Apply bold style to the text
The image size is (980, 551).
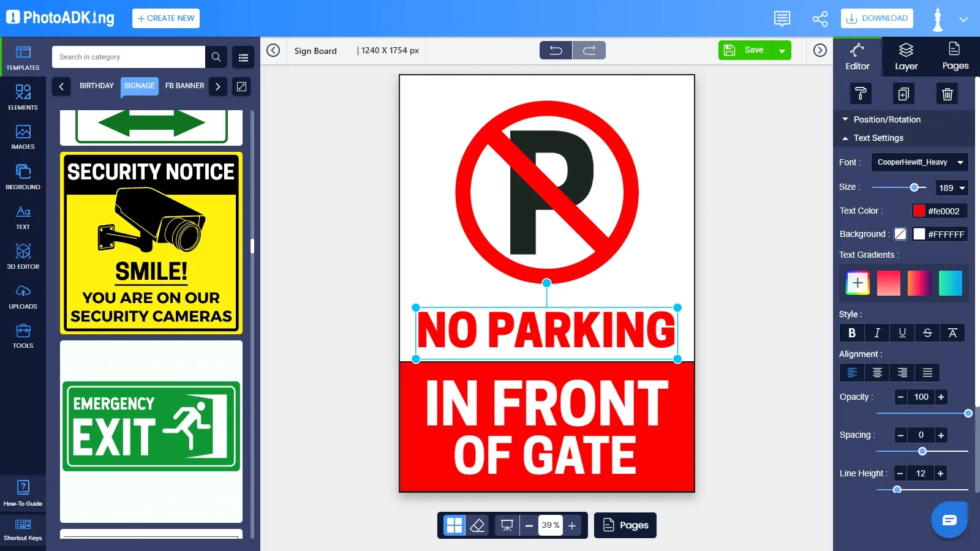(x=851, y=333)
